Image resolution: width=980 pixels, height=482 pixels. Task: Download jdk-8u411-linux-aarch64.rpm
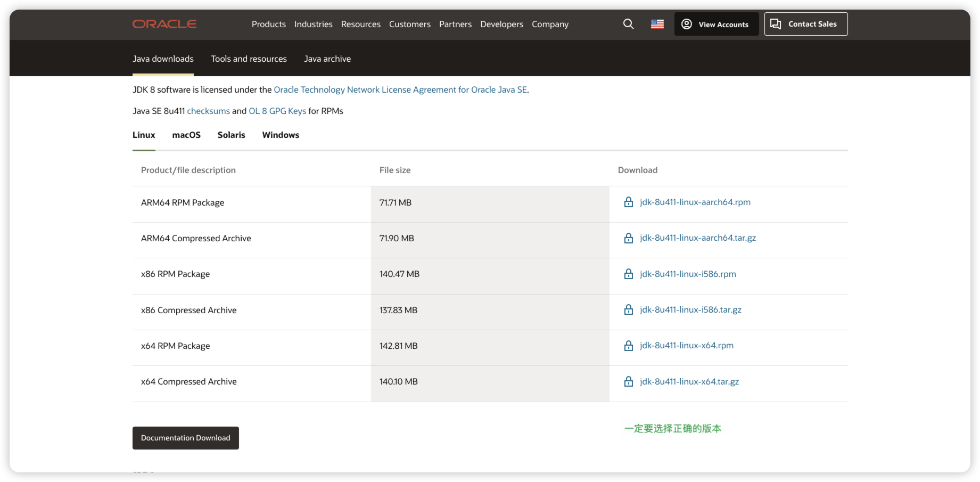pyautogui.click(x=695, y=202)
